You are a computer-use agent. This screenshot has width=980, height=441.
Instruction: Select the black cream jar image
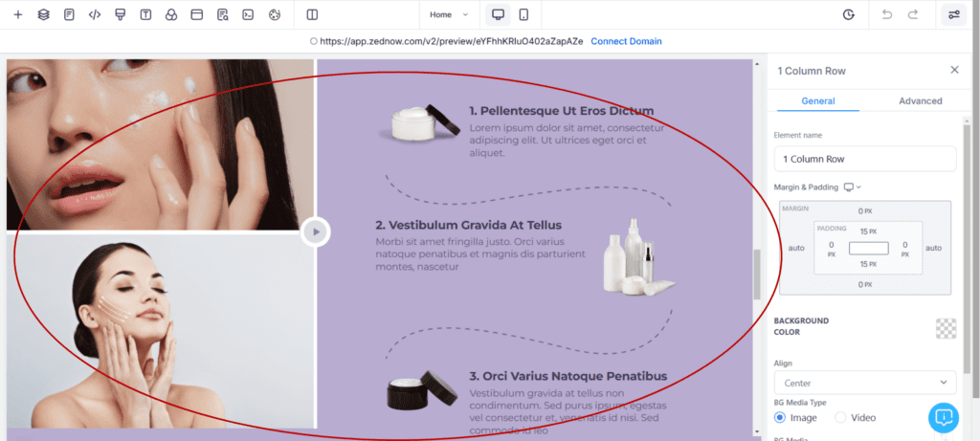[422, 391]
